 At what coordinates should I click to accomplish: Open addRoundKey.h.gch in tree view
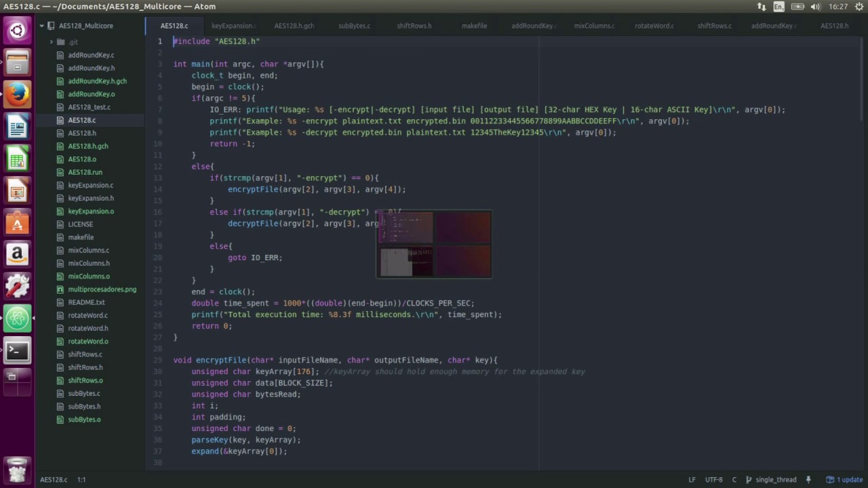tap(97, 81)
